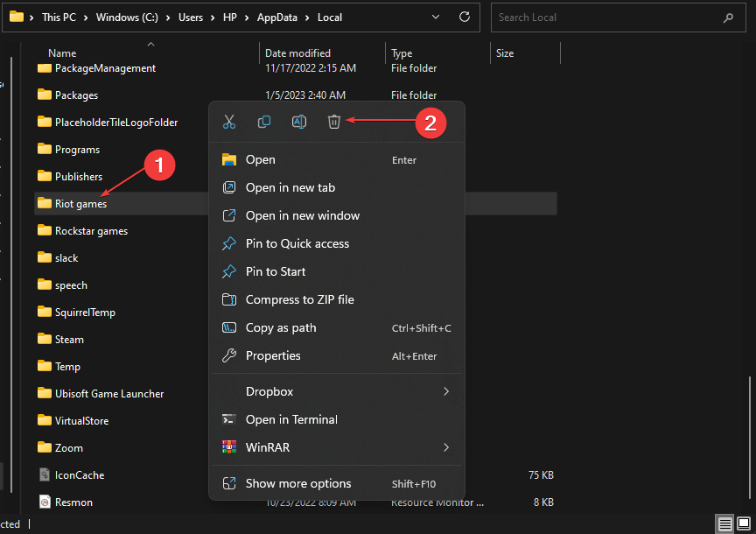
Task: Select Pin to Start entry
Action: coord(337,271)
